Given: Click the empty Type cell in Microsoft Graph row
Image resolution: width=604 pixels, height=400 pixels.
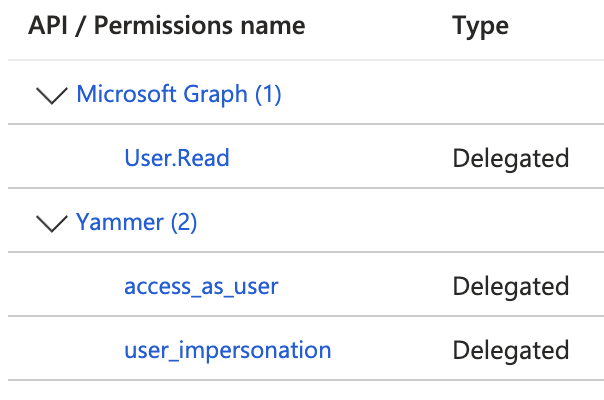Looking at the screenshot, I should 524,92.
